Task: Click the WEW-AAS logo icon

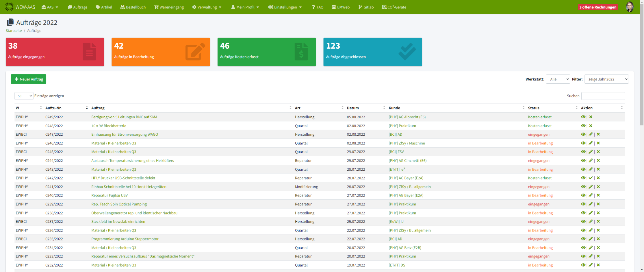Action: [x=9, y=7]
